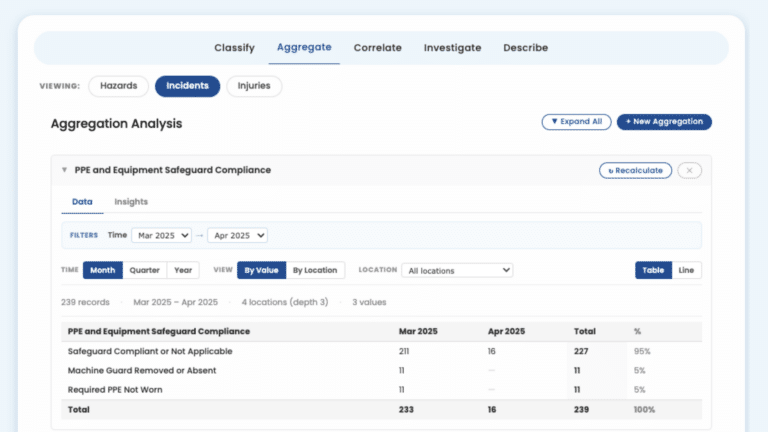The image size is (768, 432).
Task: Click the 3 values summary text
Action: [369, 302]
